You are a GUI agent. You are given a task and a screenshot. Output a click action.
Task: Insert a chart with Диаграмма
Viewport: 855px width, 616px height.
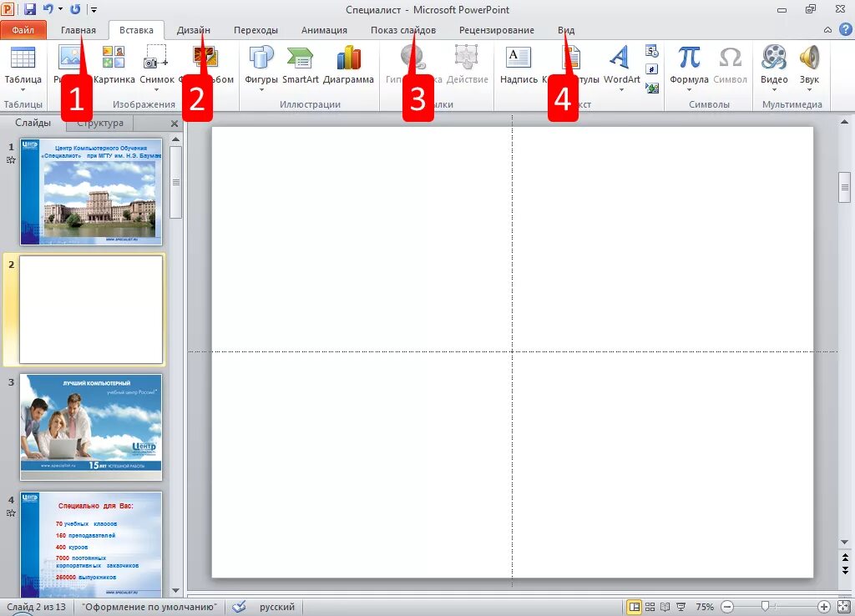point(348,64)
